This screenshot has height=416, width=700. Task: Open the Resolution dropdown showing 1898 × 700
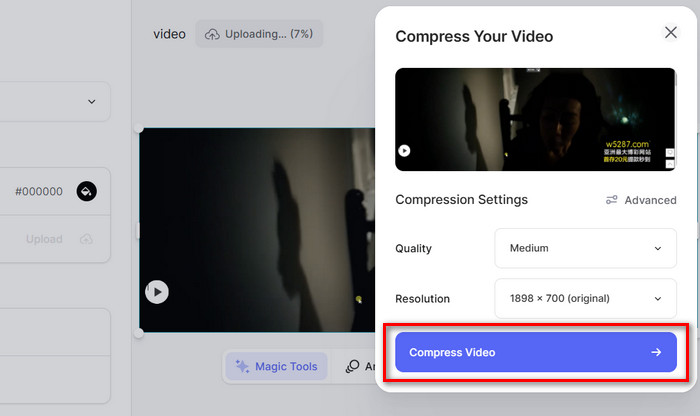point(585,298)
